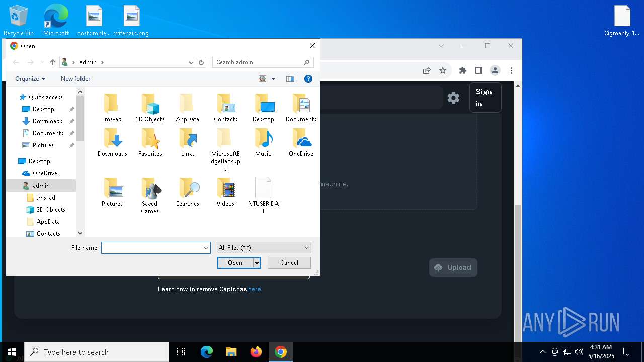Open the .ms-ad folder in file list
The width and height of the screenshot is (644, 362).
point(112,108)
